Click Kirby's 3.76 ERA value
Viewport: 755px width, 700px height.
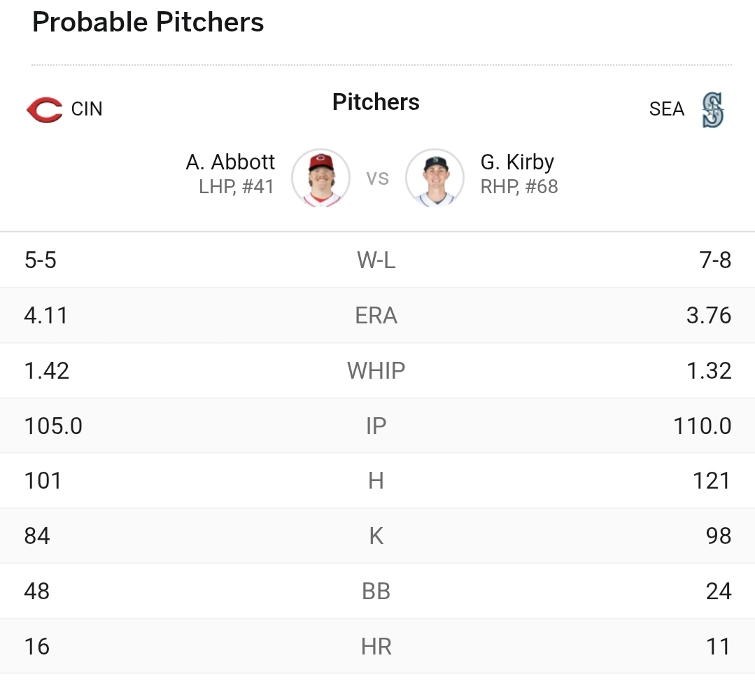point(709,316)
